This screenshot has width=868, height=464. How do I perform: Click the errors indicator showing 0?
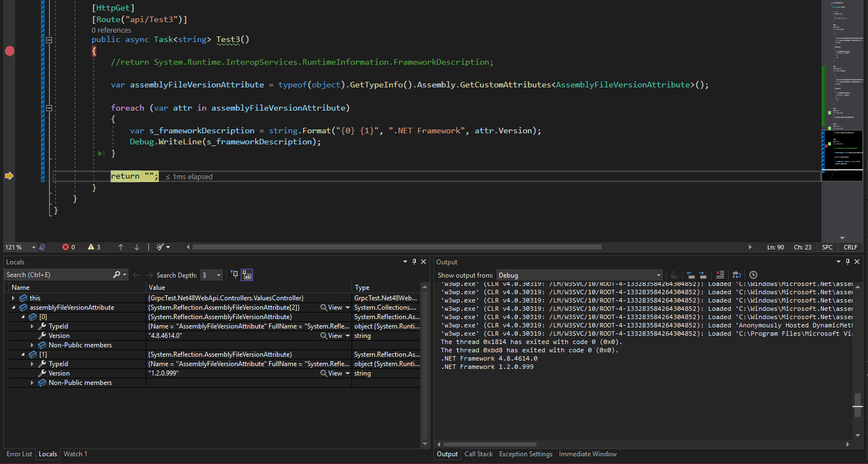point(69,247)
